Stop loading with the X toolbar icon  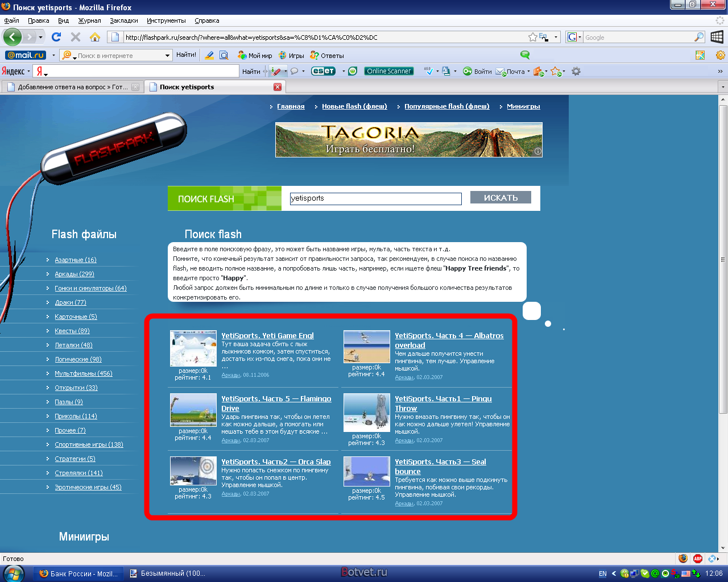(76, 37)
